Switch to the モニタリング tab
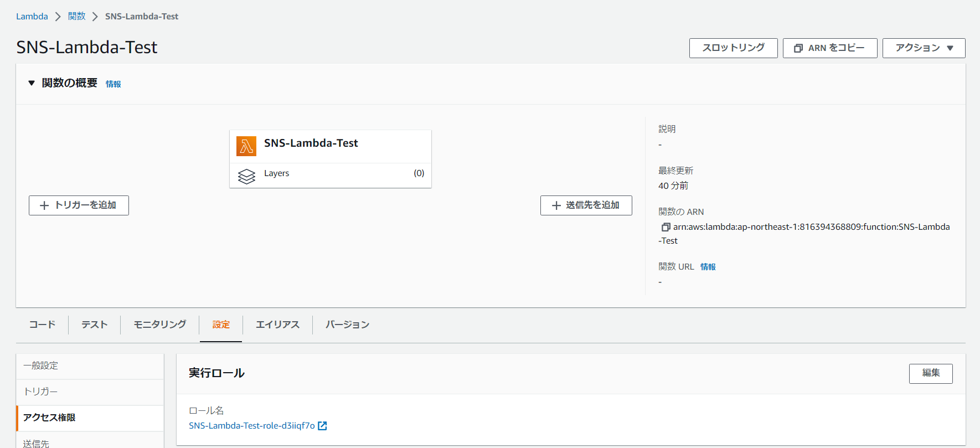The width and height of the screenshot is (980, 448). coord(160,325)
